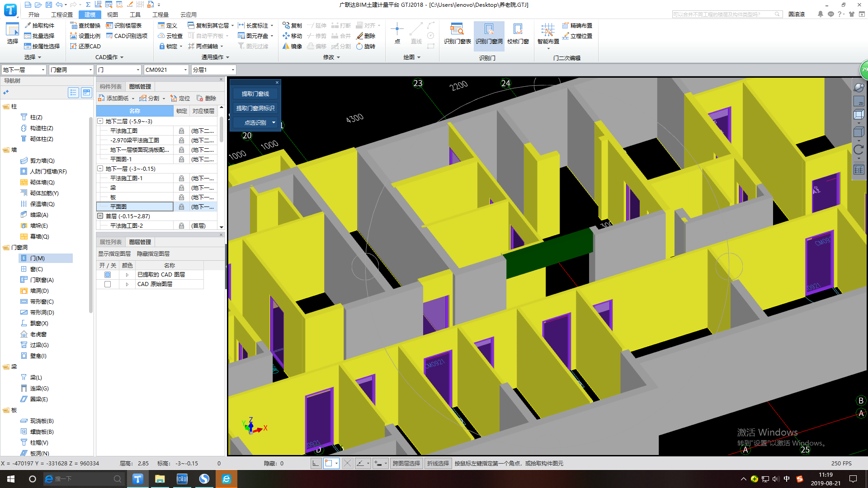Open 识别门窗表 tool
This screenshot has height=488, width=868.
[457, 33]
